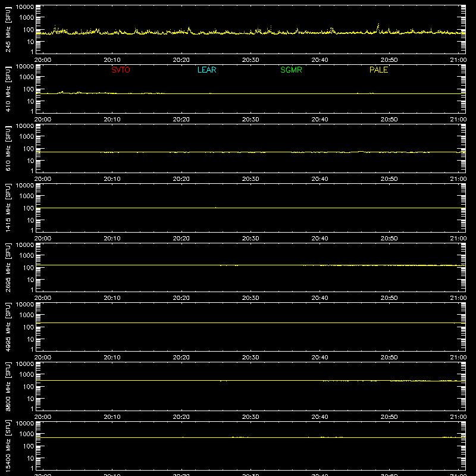The width and height of the screenshot is (476, 476).
Task: Click 20:50 label under the 410 MHz panel
Action: pos(389,120)
